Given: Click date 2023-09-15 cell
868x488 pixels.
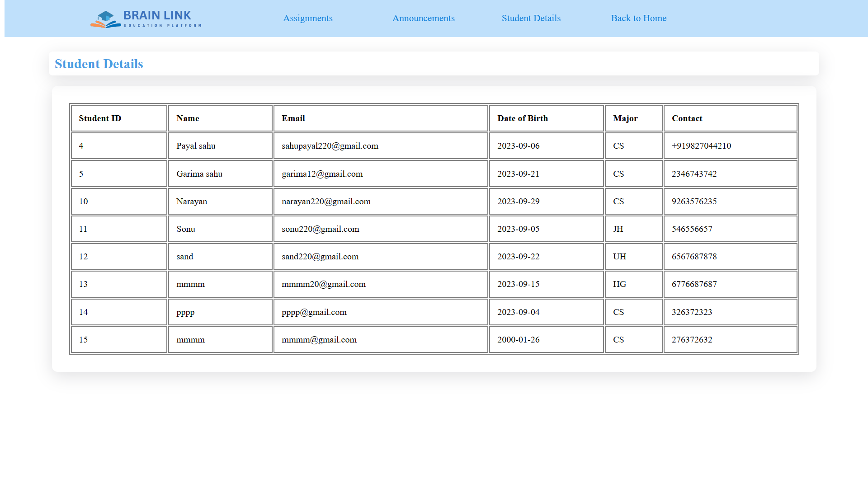Looking at the screenshot, I should [x=519, y=284].
